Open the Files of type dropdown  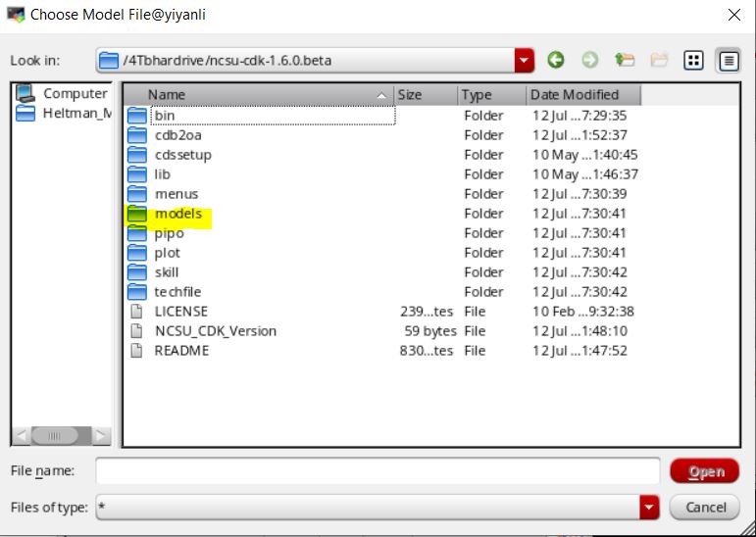point(649,507)
